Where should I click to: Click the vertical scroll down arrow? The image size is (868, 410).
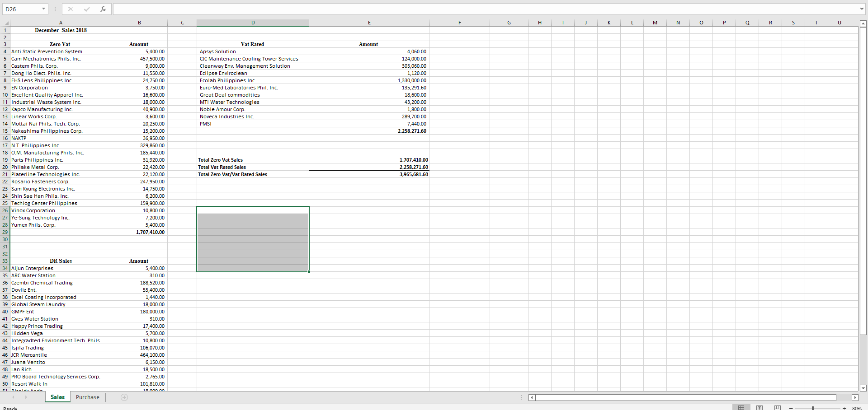click(863, 388)
